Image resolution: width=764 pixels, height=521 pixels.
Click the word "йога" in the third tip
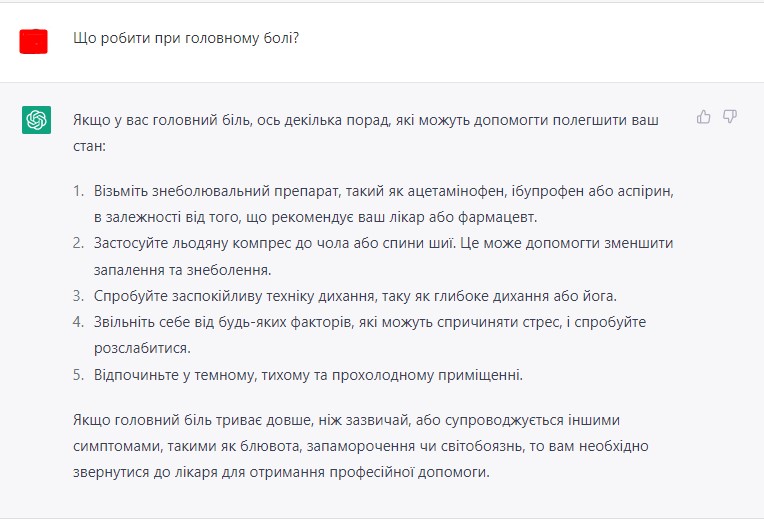point(601,296)
